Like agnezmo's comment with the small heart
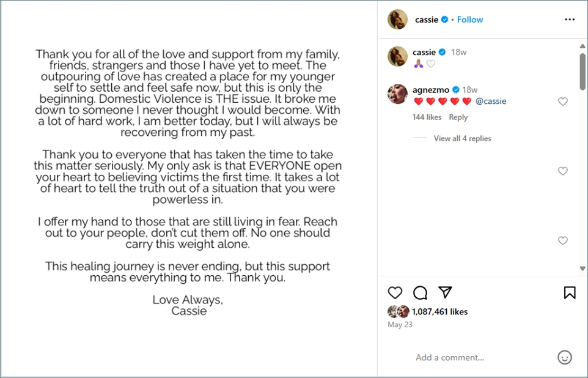Image resolution: width=588 pixels, height=378 pixels. click(x=562, y=101)
